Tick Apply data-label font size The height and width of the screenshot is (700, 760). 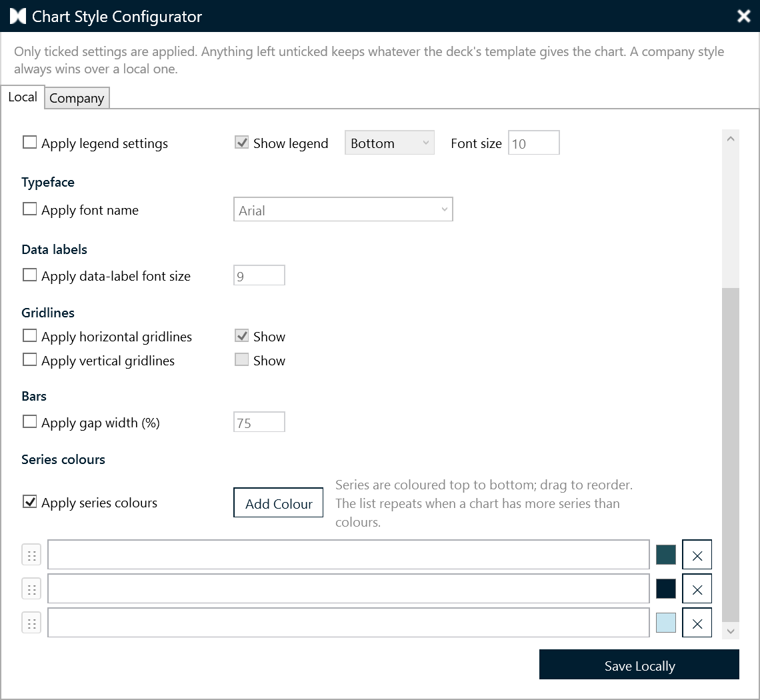click(29, 275)
